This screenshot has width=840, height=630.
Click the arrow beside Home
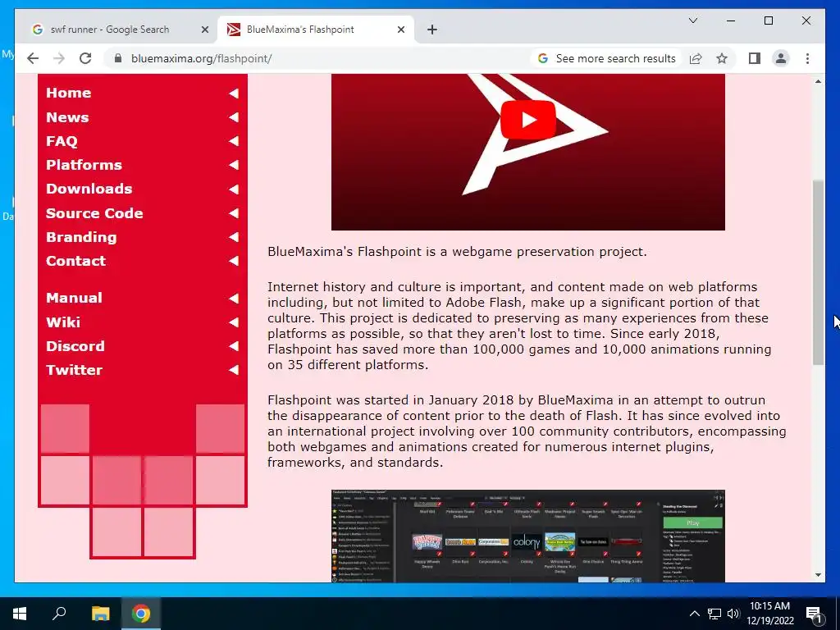234,94
